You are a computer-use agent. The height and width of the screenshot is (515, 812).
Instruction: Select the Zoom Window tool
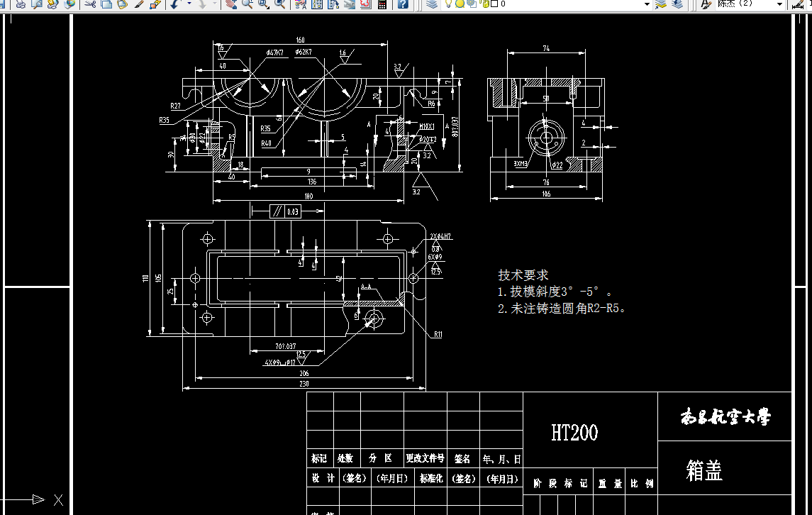tap(261, 5)
